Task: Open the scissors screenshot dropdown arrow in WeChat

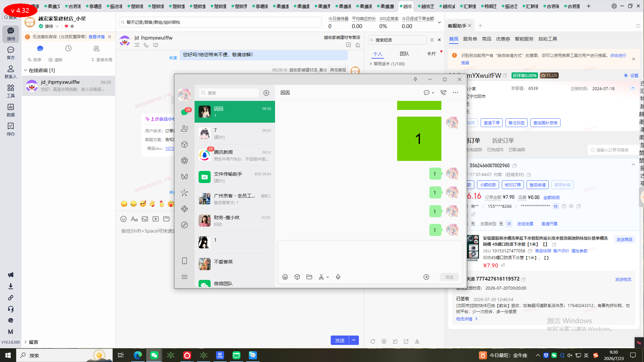Action: point(328,277)
